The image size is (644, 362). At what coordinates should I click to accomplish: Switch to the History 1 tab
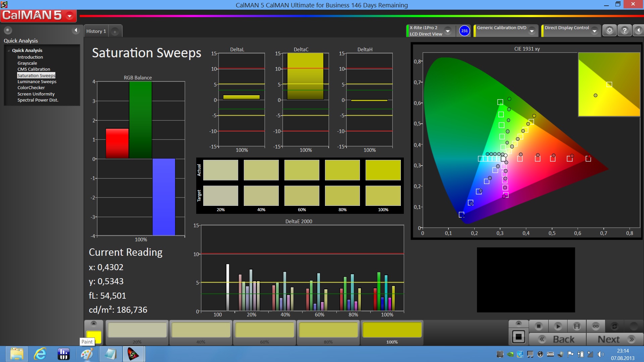96,31
